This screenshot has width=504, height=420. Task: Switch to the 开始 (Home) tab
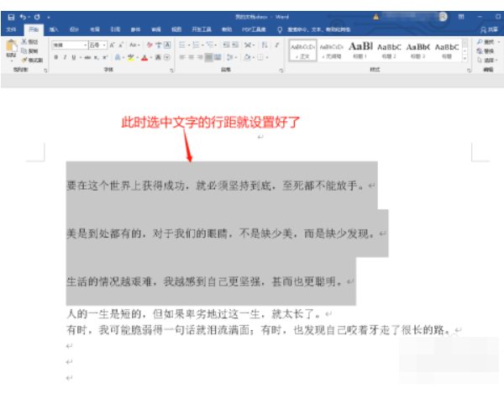(34, 29)
